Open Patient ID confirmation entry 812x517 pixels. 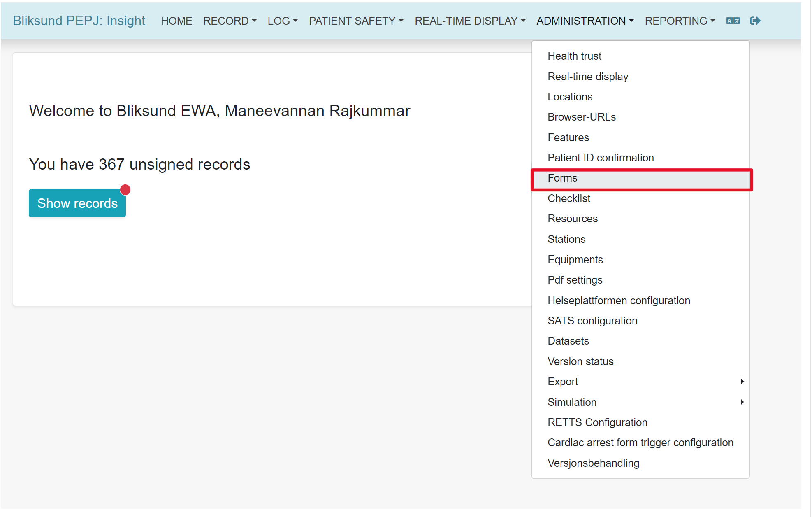(x=640, y=158)
